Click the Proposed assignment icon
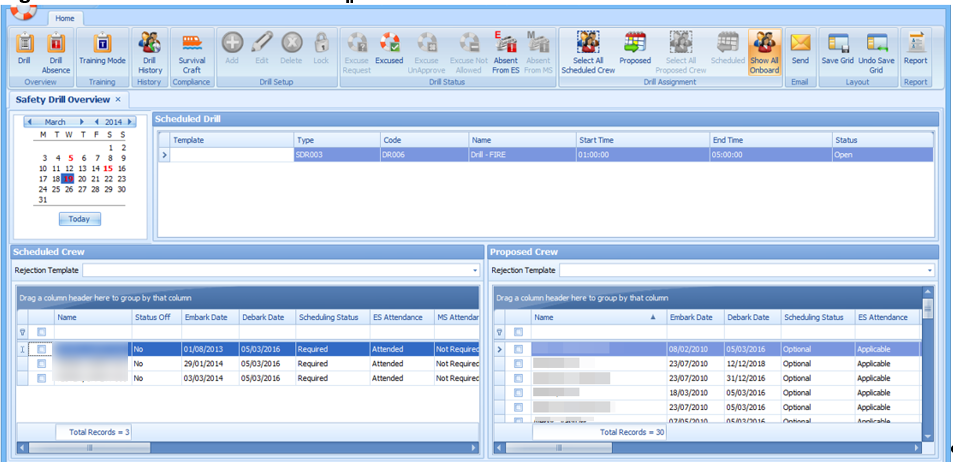953x462 pixels. click(x=635, y=49)
